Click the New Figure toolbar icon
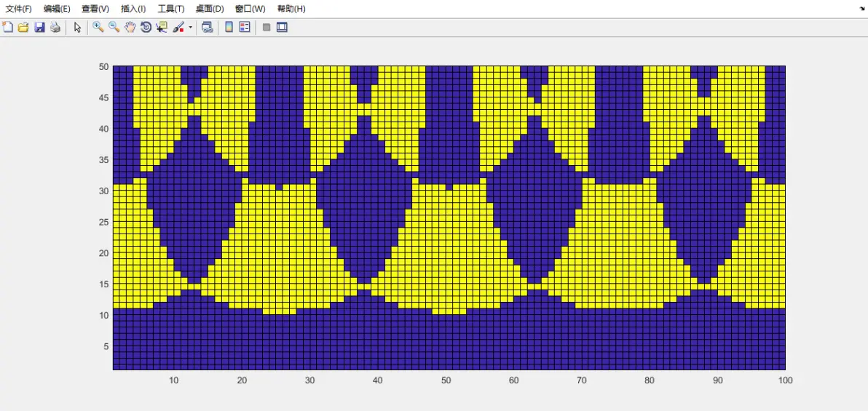Image resolution: width=868 pixels, height=411 pixels. click(8, 27)
